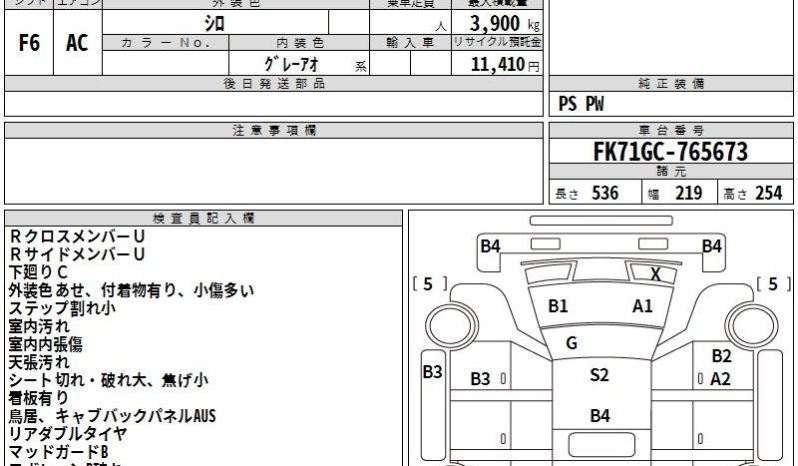The width and height of the screenshot is (798, 466).
Task: Select the equipment text 'PS PW'
Action: 581,104
